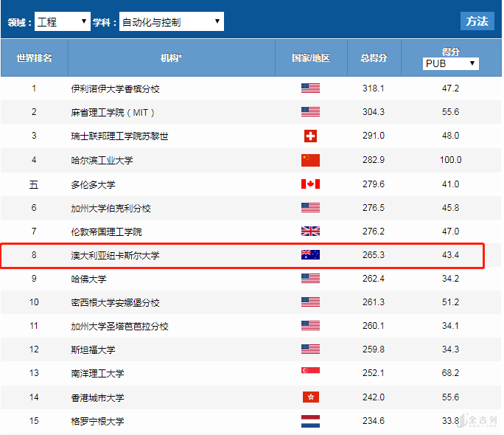Click the 方法 button
Screen dimensions: 504x435
[477, 21]
